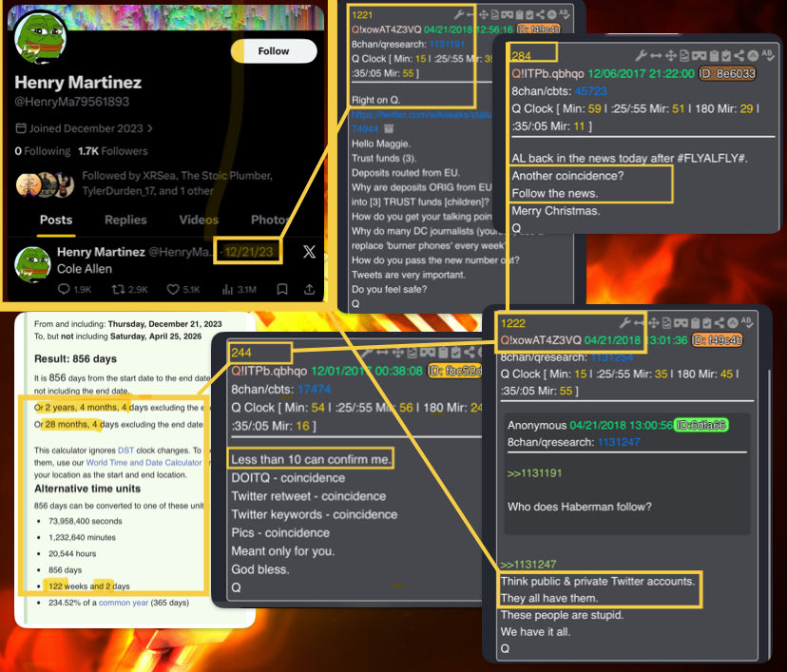Open 8chan/cbts link 45723

pos(591,91)
